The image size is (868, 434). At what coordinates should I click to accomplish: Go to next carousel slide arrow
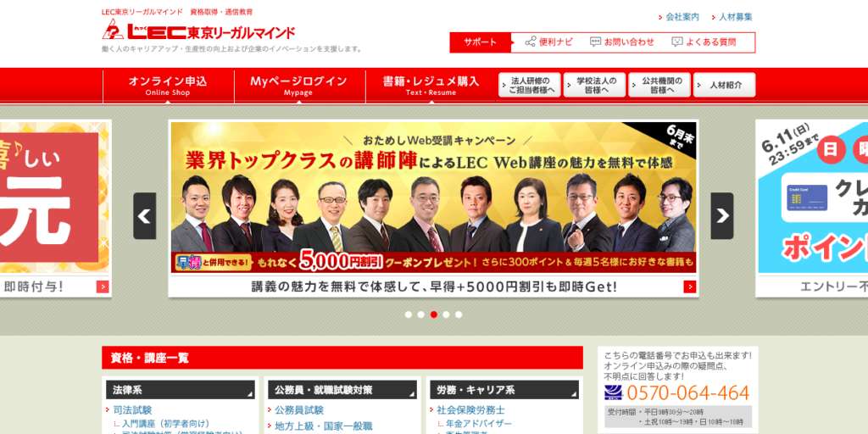pyautogui.click(x=722, y=216)
